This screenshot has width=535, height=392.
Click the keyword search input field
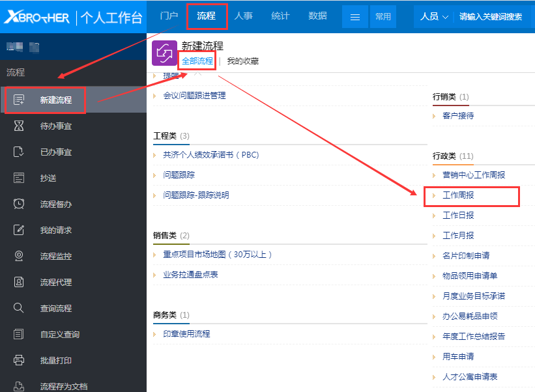(x=490, y=17)
